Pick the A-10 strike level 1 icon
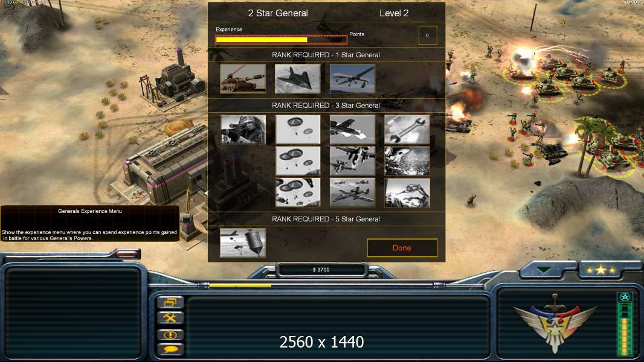644x362 pixels. click(x=352, y=129)
